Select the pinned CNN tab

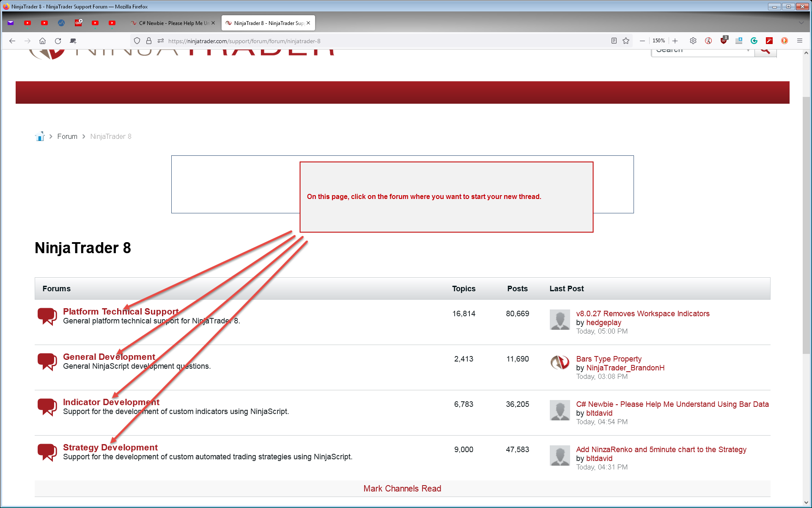click(x=78, y=23)
